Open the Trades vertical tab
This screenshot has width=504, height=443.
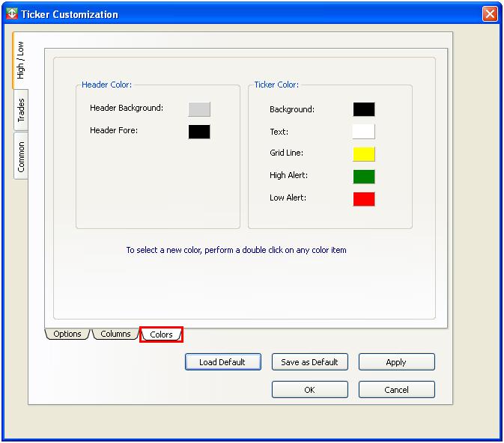click(x=21, y=111)
